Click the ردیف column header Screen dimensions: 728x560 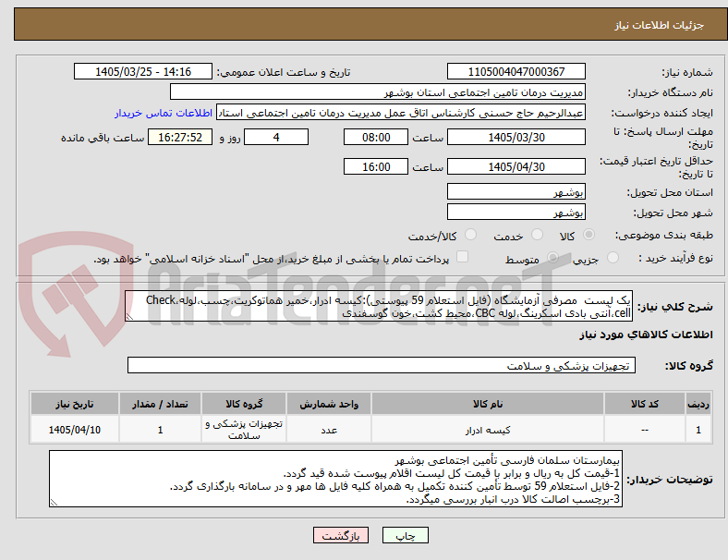[x=698, y=404]
